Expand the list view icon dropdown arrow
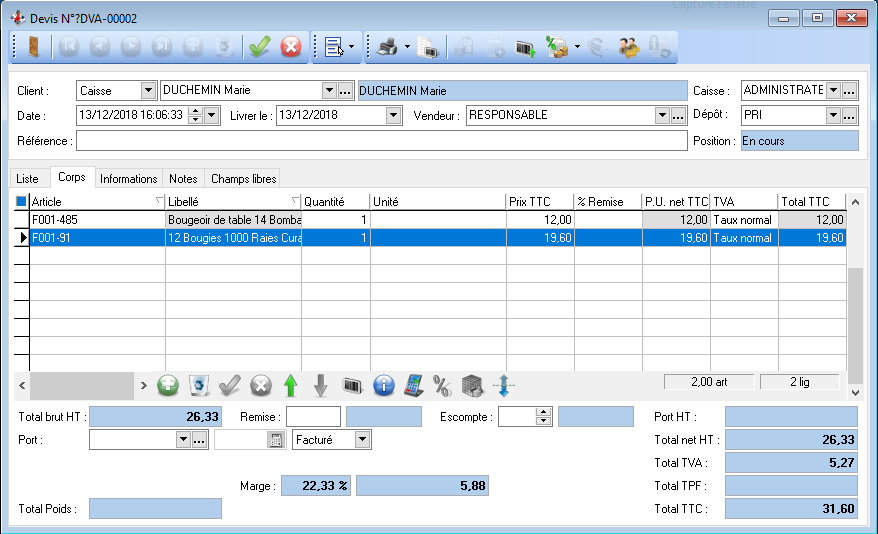This screenshot has width=878, height=534. (x=352, y=47)
